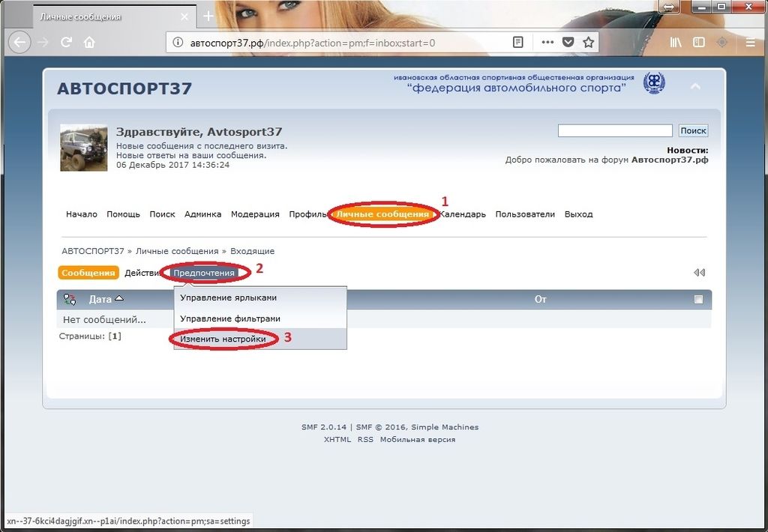Click the Поиск search button

(x=693, y=130)
